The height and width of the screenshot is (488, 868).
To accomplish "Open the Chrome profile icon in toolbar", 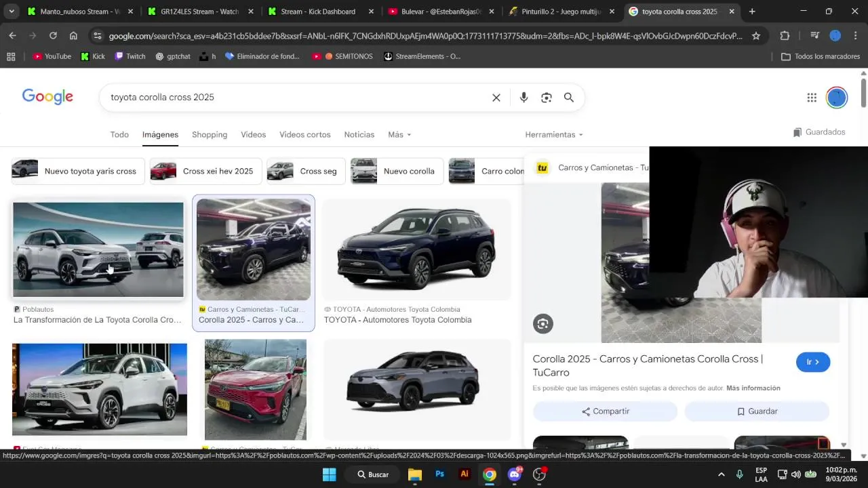I will [835, 36].
